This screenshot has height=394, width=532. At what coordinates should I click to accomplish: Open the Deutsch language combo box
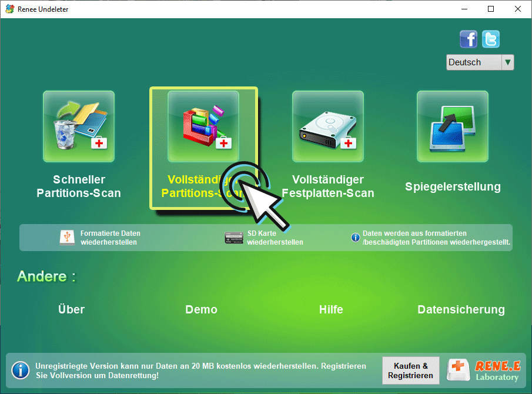480,62
